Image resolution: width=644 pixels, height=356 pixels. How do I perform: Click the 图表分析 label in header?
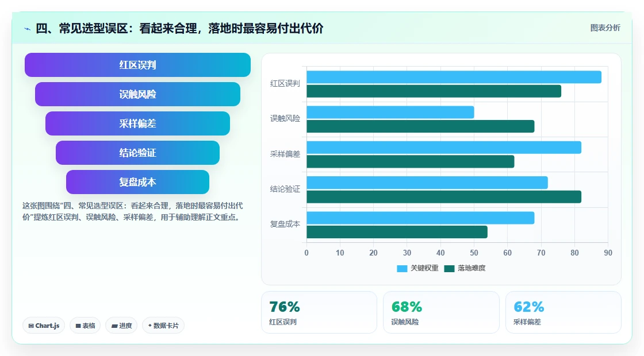tap(605, 28)
